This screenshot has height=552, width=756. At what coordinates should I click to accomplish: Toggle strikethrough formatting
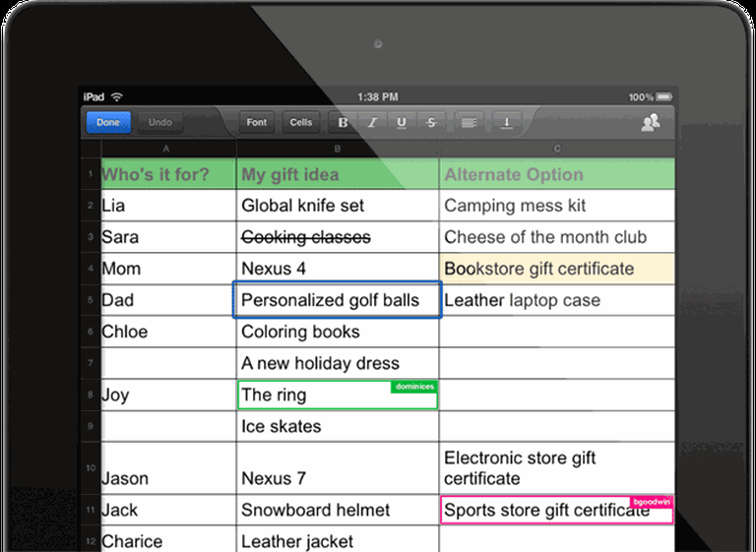pyautogui.click(x=431, y=123)
